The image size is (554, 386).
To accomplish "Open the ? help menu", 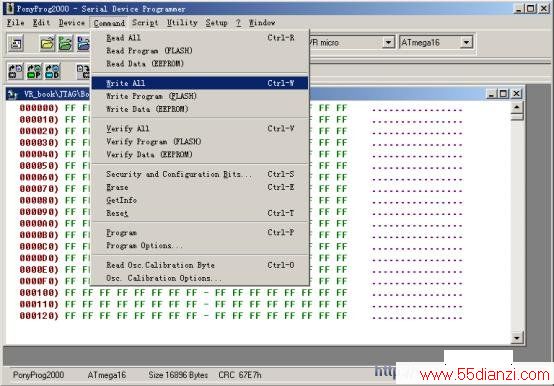I will (238, 23).
